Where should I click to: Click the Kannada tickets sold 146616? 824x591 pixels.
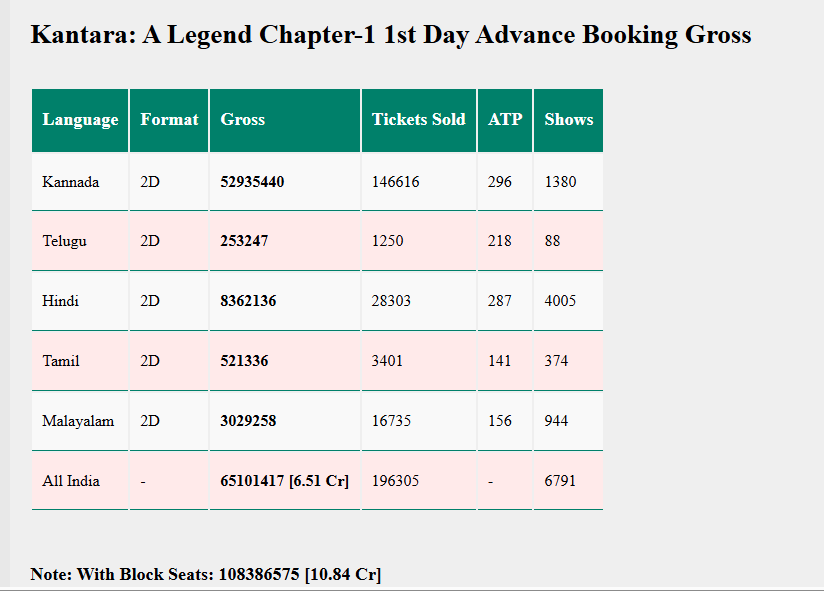pos(395,182)
